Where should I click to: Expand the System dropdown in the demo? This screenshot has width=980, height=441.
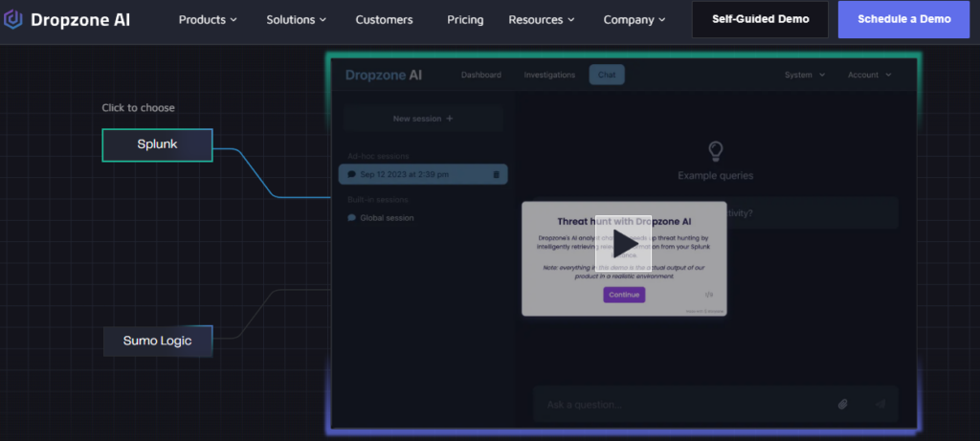click(x=805, y=75)
